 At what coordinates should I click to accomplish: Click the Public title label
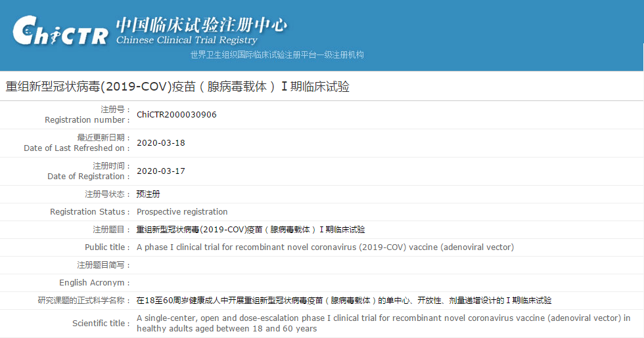pyautogui.click(x=107, y=247)
